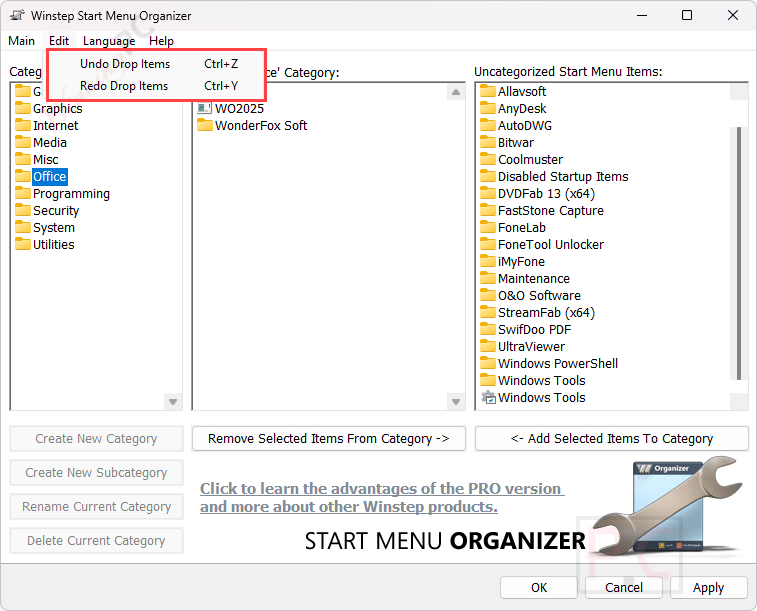
Task: Click the AutoDWG folder icon
Action: [488, 125]
